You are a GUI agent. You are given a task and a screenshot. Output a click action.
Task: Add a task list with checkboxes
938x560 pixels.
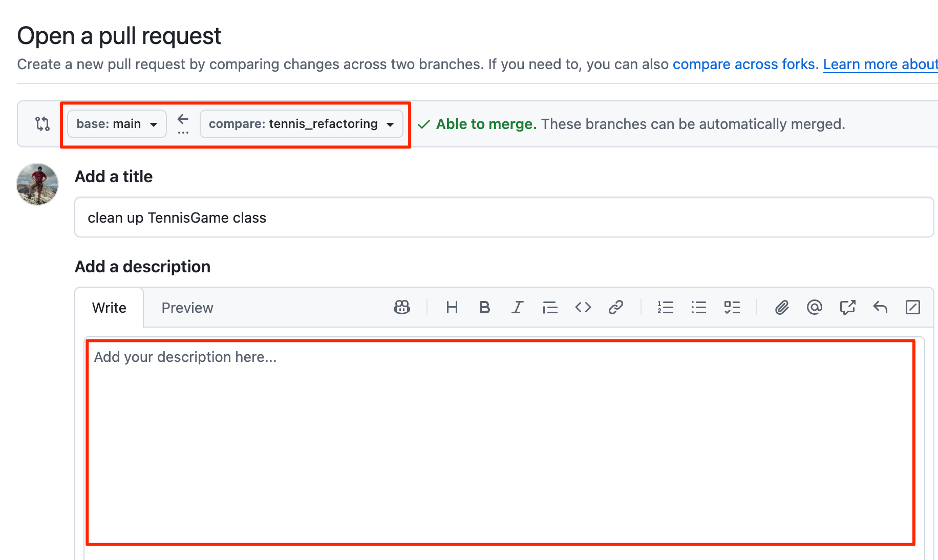click(x=732, y=307)
